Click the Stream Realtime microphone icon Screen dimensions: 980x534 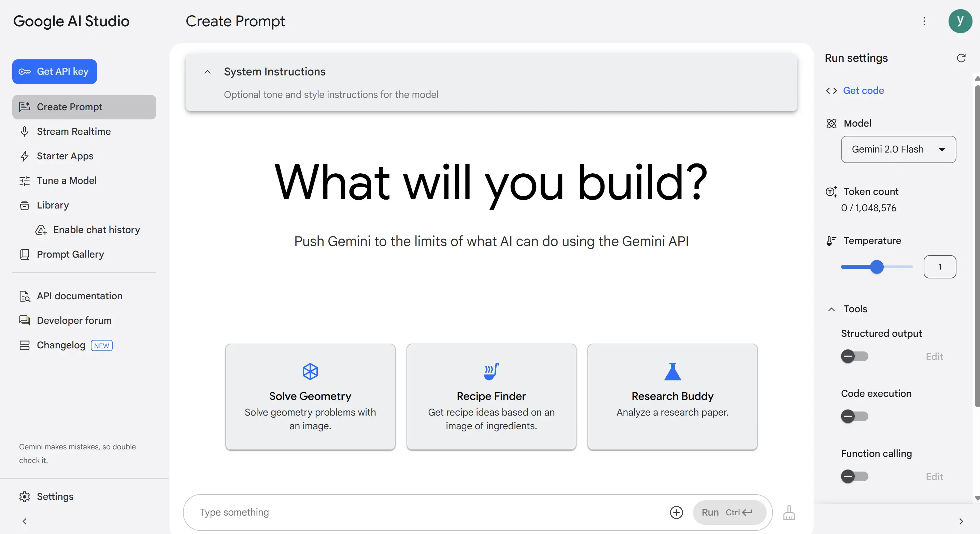tap(25, 132)
